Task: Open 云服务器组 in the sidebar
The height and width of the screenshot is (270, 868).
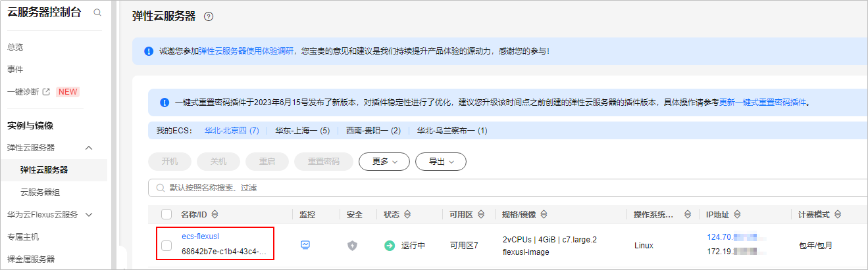Action: pos(40,192)
